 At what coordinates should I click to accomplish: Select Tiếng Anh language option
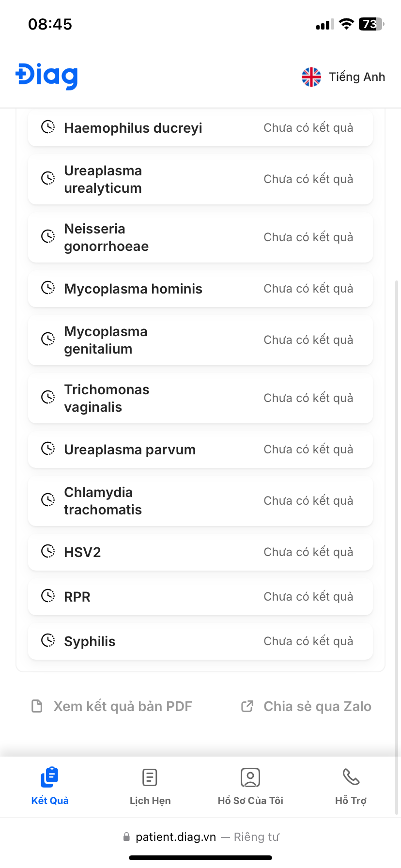tap(357, 77)
